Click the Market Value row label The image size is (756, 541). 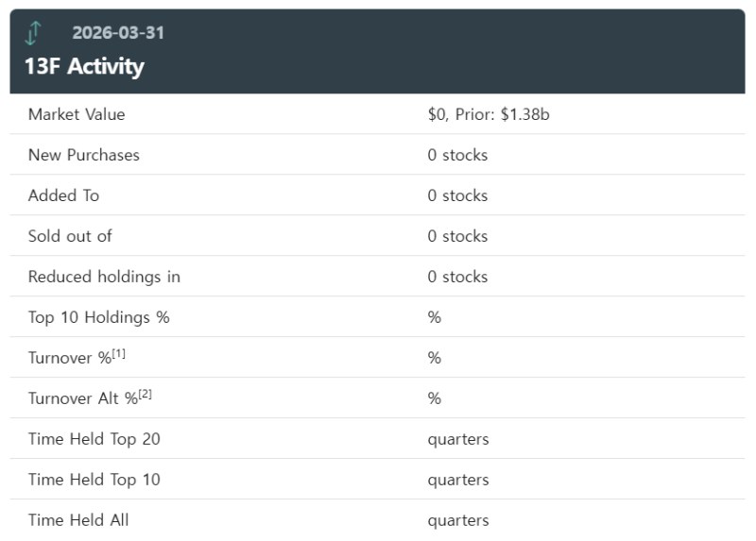coord(77,114)
